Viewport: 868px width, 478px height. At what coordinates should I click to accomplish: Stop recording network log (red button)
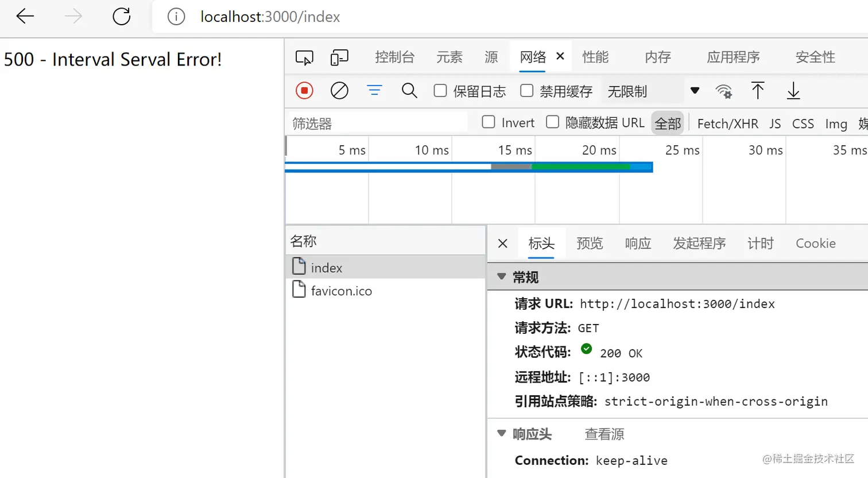304,91
